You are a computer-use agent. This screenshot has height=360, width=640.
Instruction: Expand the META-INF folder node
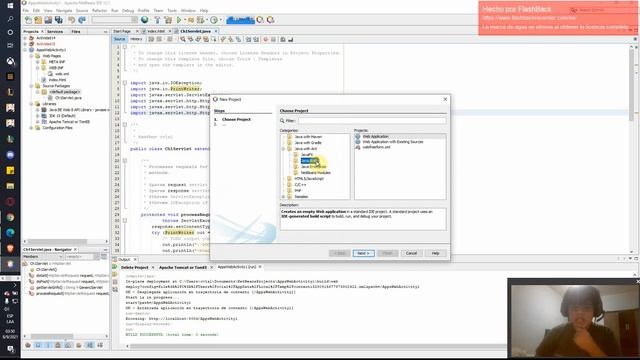click(38, 62)
